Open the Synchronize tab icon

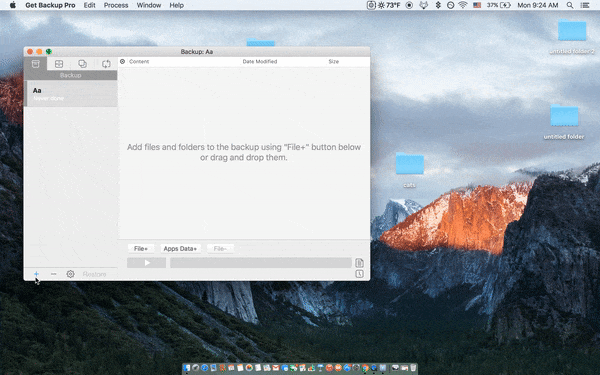coord(106,64)
